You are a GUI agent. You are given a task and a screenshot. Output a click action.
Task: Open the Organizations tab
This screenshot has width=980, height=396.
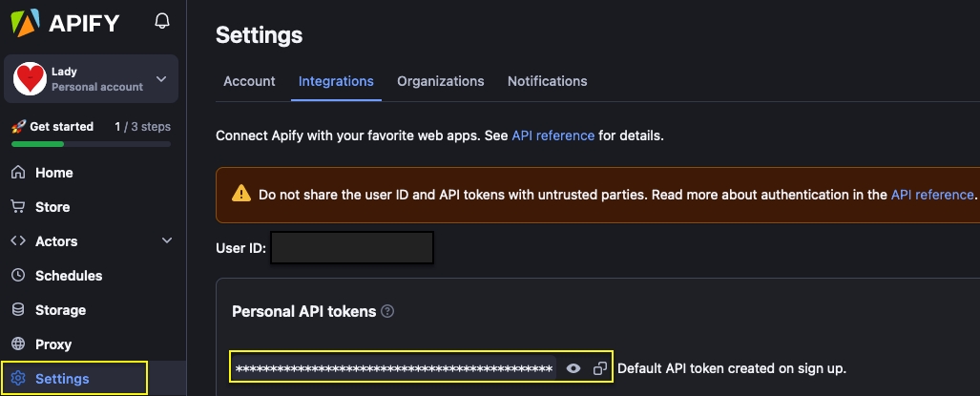pos(440,81)
